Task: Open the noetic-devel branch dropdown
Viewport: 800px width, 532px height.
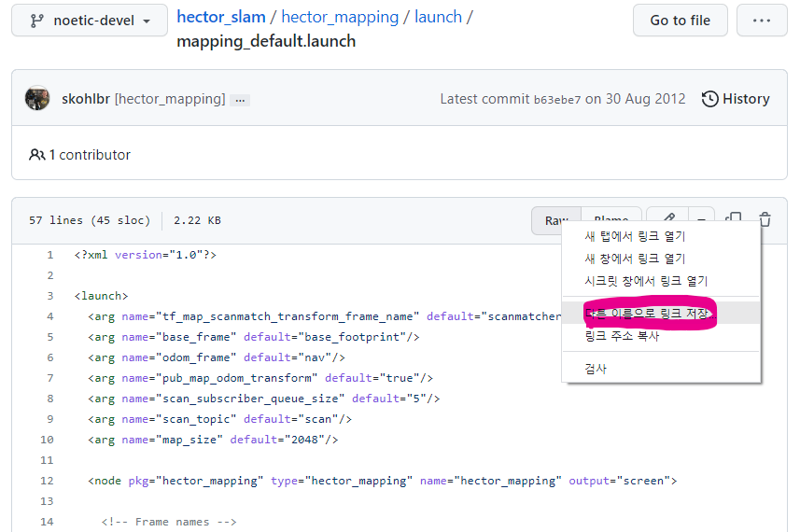Action: click(x=90, y=21)
